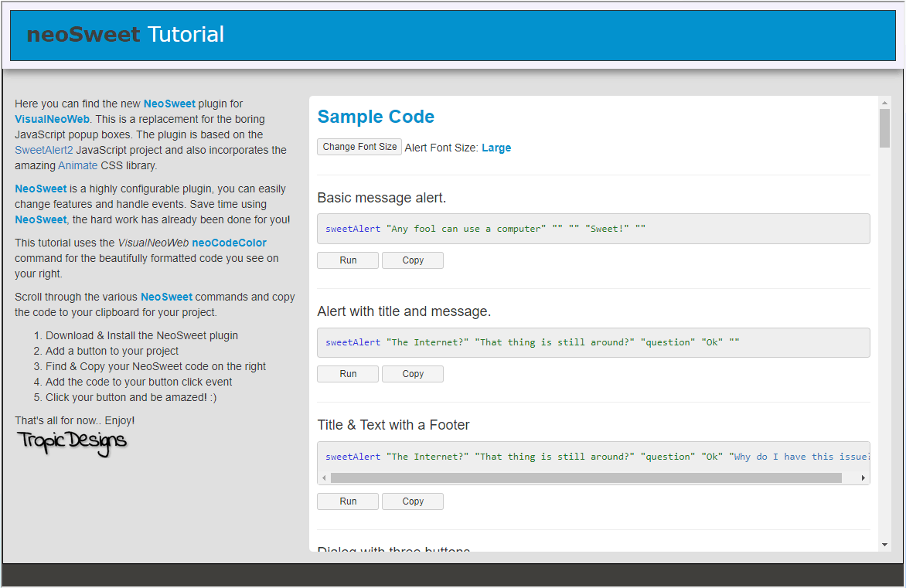Click the code block under 'Alert with title and message.'
Image resolution: width=906 pixels, height=588 pixels.
click(594, 342)
